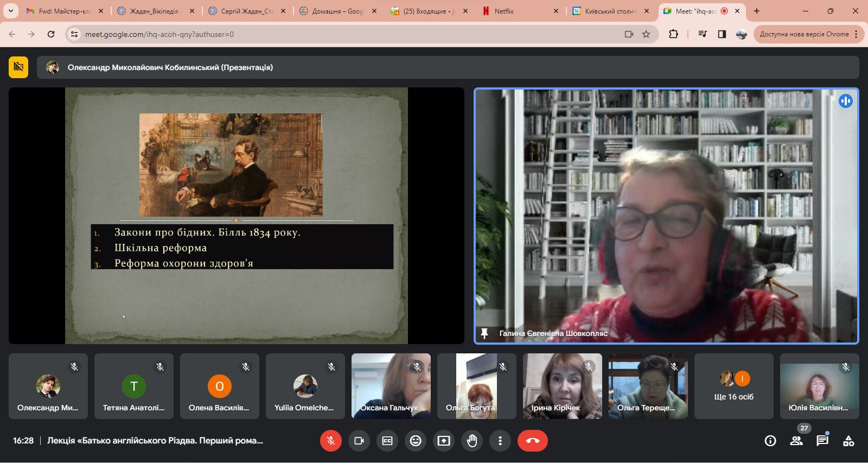Open the participants list icon

(796, 441)
